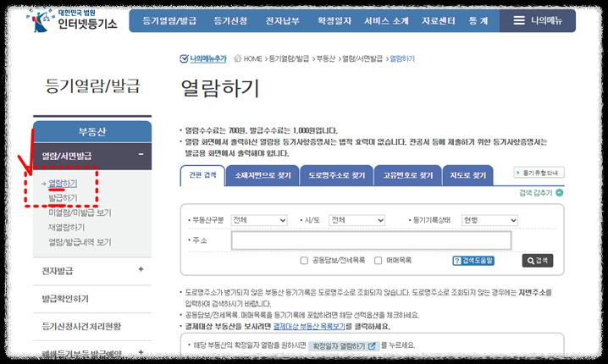Click the 재열람하기 sidebar link
The height and width of the screenshot is (364, 608).
click(66, 228)
